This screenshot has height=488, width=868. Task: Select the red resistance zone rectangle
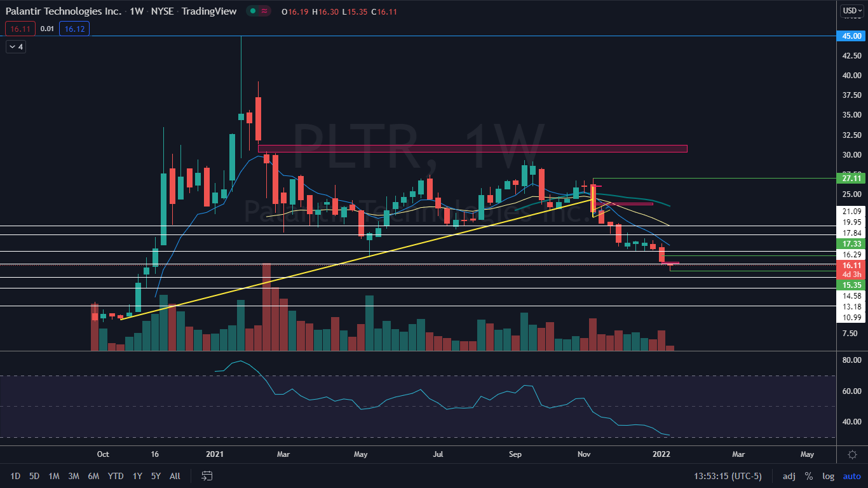(472, 149)
